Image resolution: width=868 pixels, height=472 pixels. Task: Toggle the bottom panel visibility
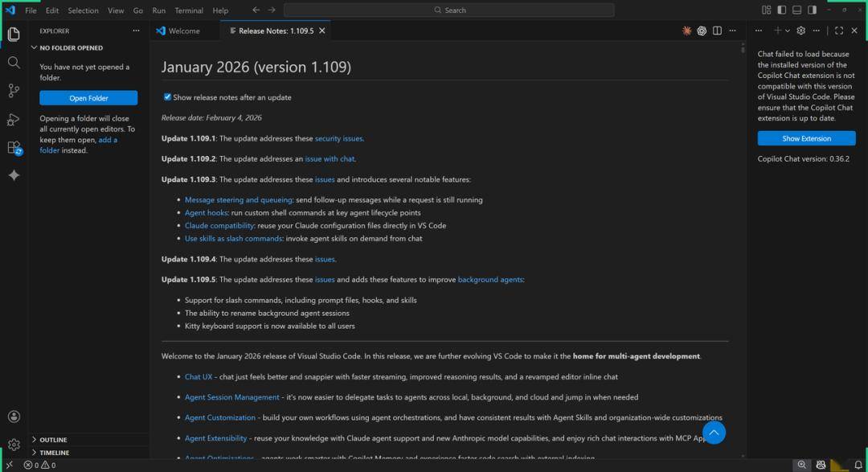pos(796,10)
